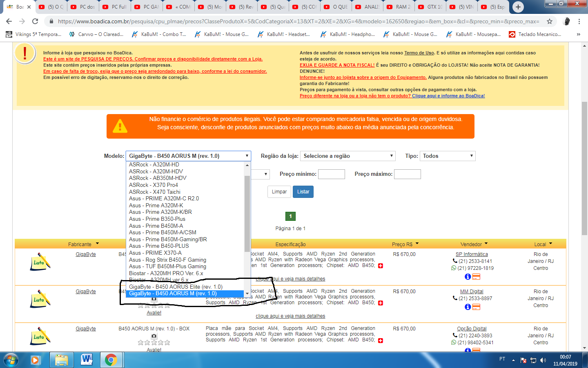Focus the Preço máximo field

(x=407, y=174)
